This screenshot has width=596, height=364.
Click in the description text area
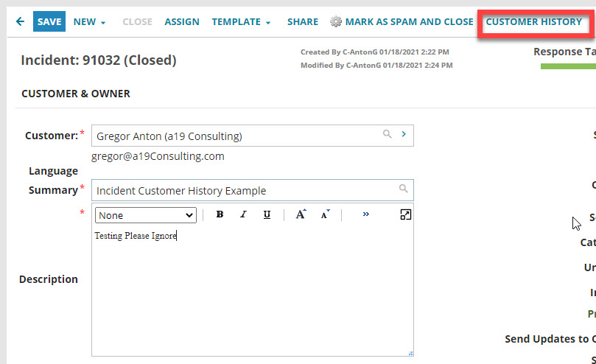(253, 291)
